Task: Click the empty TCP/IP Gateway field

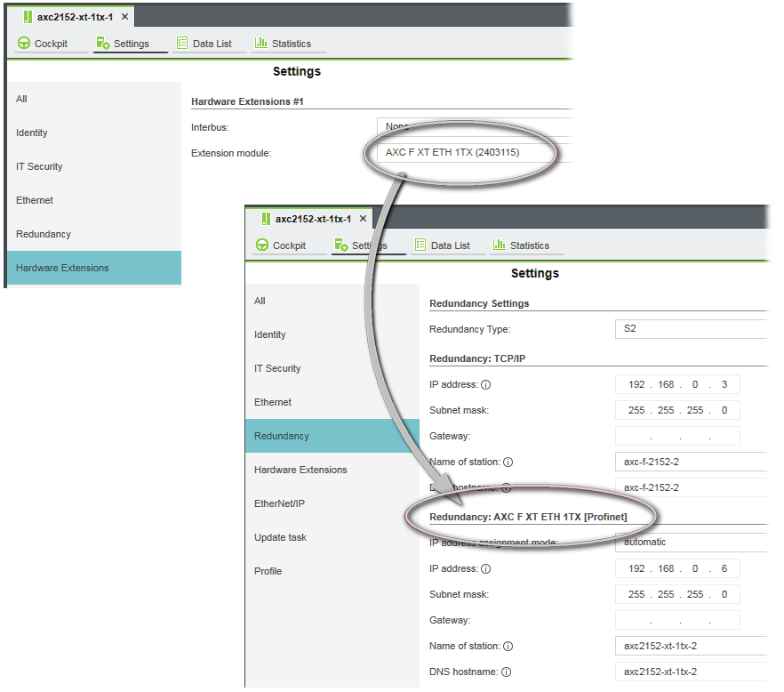Action: click(x=677, y=437)
